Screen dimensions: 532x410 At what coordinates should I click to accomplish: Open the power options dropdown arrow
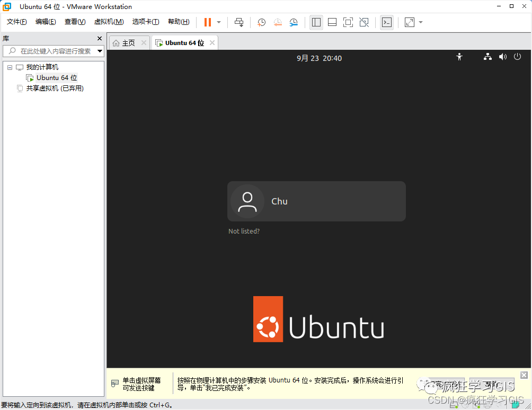219,22
